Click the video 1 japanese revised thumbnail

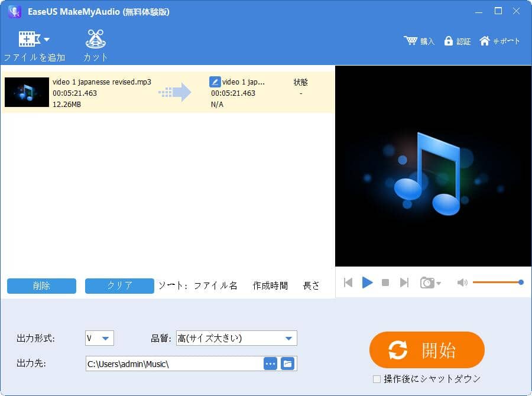click(x=26, y=92)
